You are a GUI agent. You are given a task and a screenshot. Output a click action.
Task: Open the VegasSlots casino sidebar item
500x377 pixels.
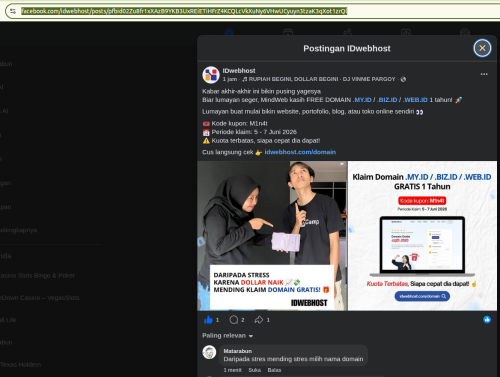click(x=40, y=298)
